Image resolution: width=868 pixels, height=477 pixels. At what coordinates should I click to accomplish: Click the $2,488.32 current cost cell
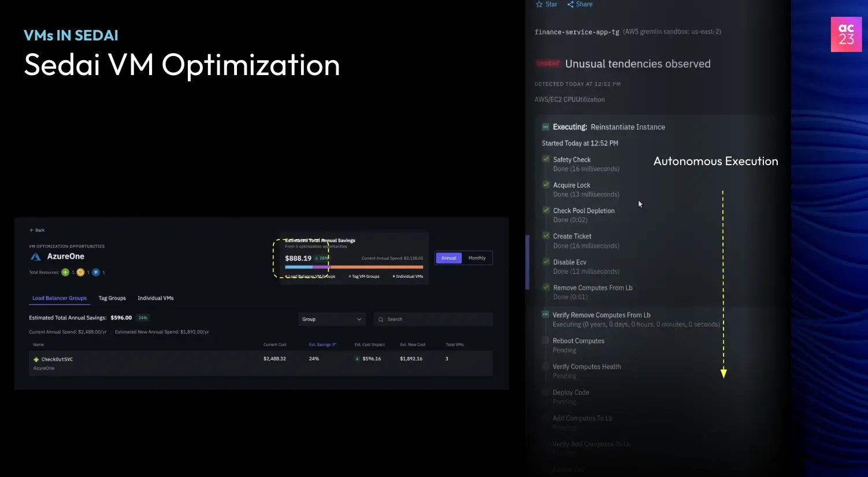[x=275, y=359]
